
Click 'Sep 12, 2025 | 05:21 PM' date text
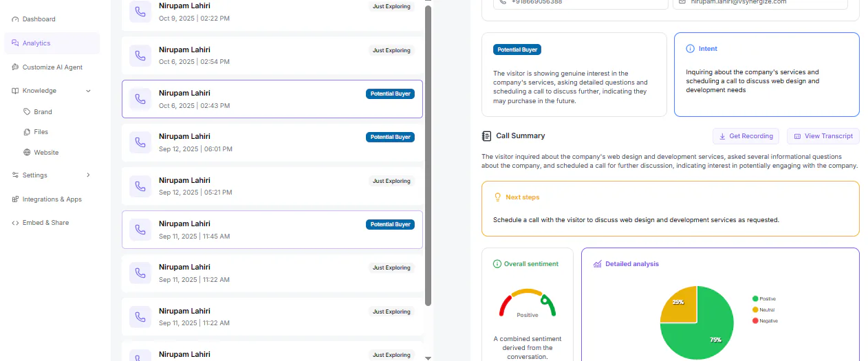tap(195, 193)
